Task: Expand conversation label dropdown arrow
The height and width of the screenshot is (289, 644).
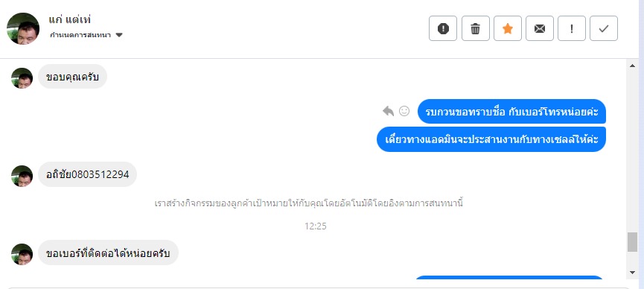Action: coord(119,35)
